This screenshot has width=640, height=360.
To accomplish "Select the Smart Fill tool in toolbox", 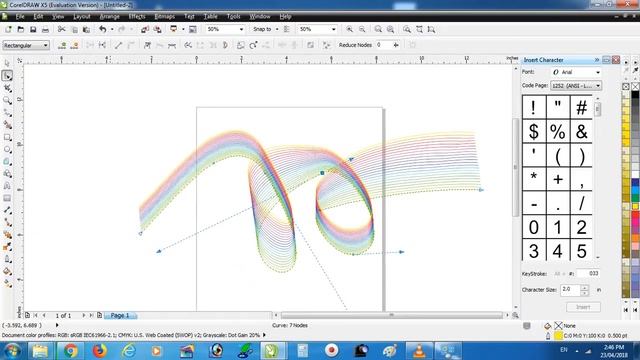I will (x=7, y=124).
